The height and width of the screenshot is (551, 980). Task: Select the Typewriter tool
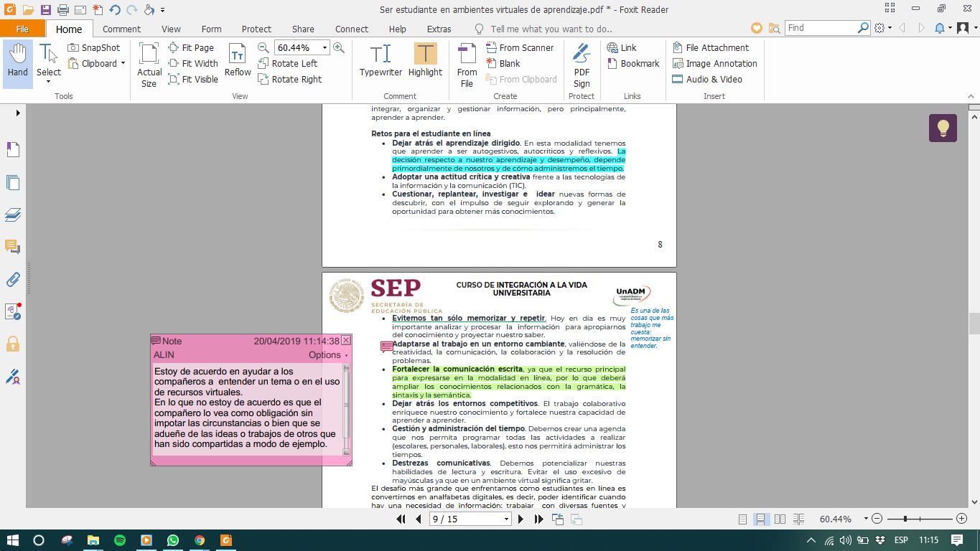coord(381,60)
